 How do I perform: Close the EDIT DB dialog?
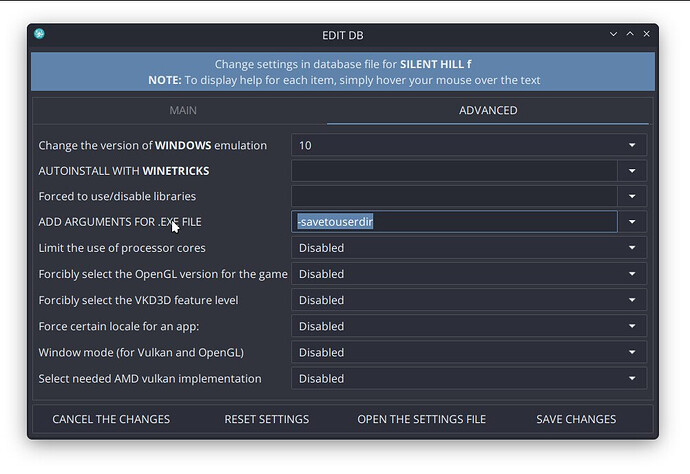coord(647,35)
